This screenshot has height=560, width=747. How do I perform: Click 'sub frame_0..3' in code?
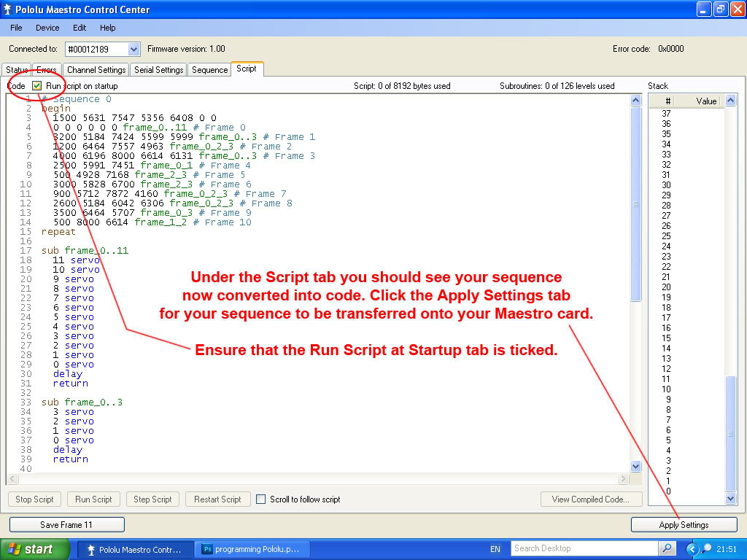[82, 402]
